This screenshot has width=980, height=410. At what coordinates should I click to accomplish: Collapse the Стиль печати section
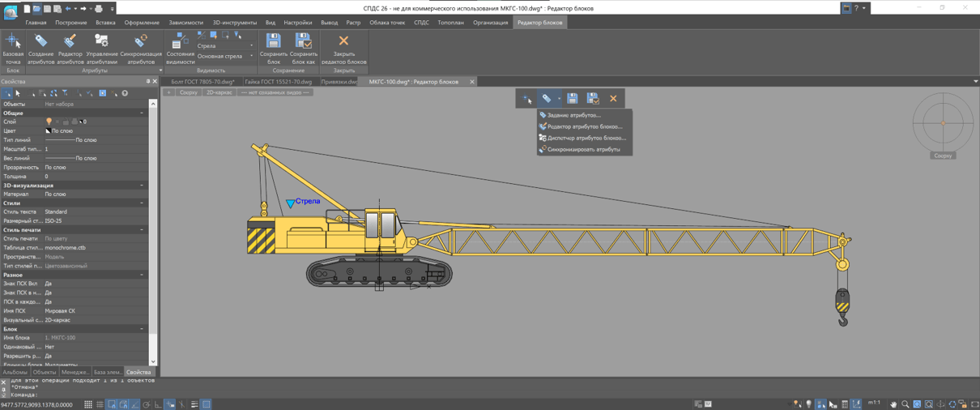[142, 230]
